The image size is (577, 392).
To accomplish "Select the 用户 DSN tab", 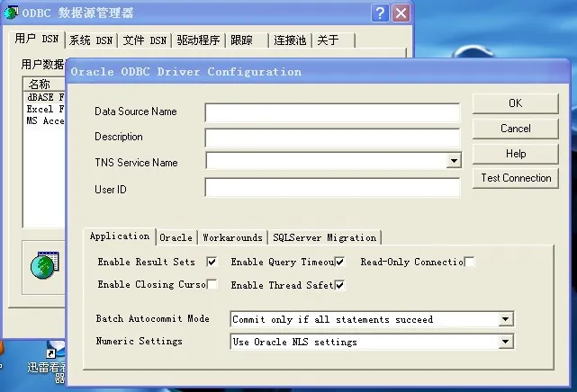I will coord(37,39).
